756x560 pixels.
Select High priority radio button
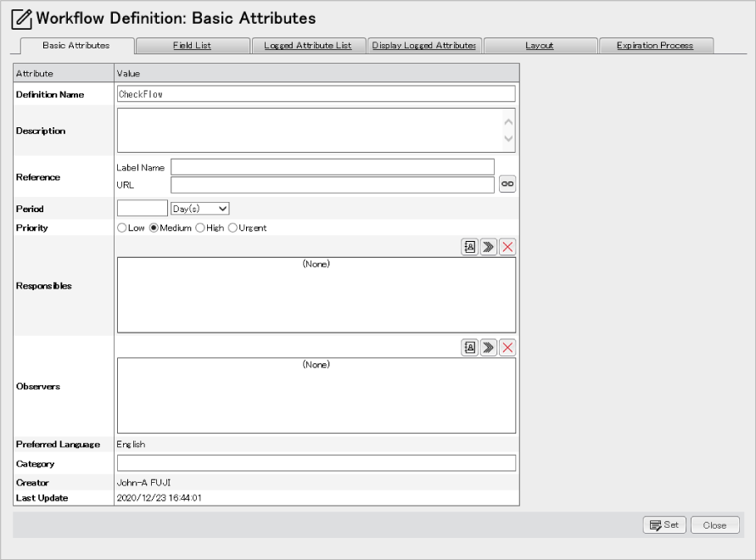[x=200, y=228]
